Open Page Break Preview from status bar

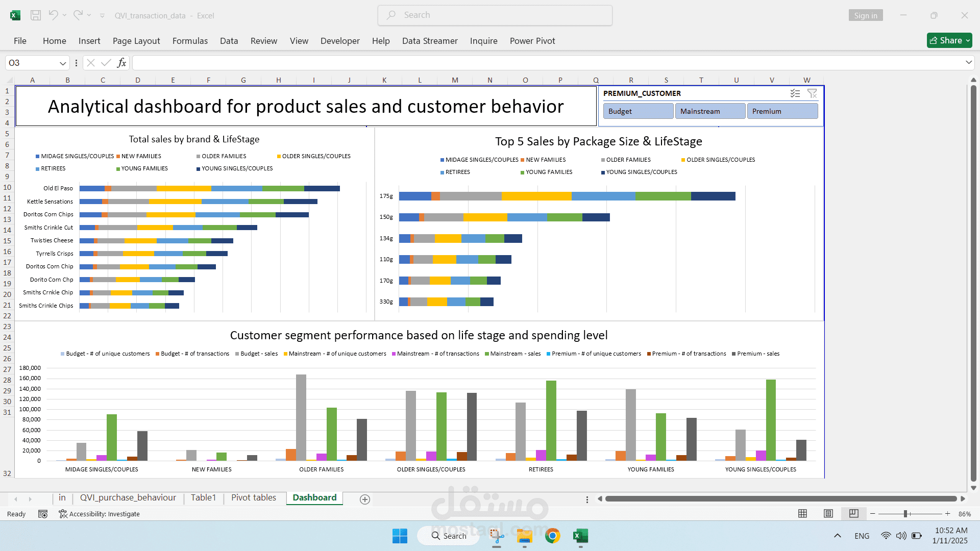coord(854,514)
